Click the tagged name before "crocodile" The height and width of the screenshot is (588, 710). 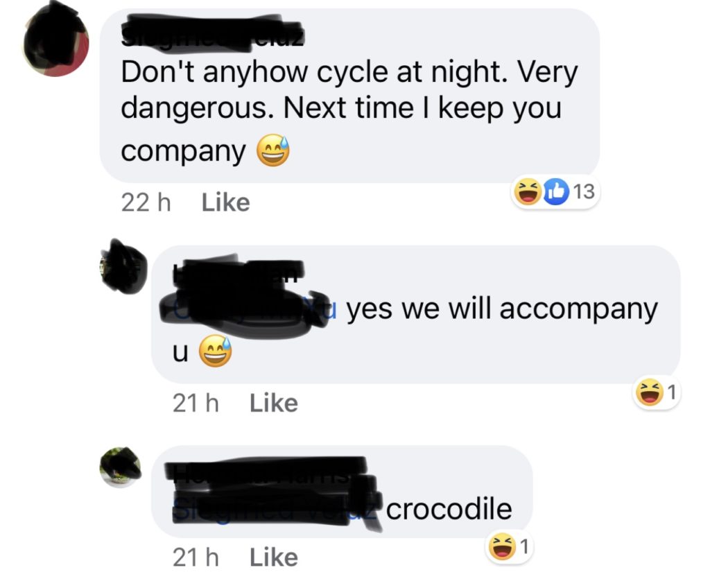coord(277,510)
